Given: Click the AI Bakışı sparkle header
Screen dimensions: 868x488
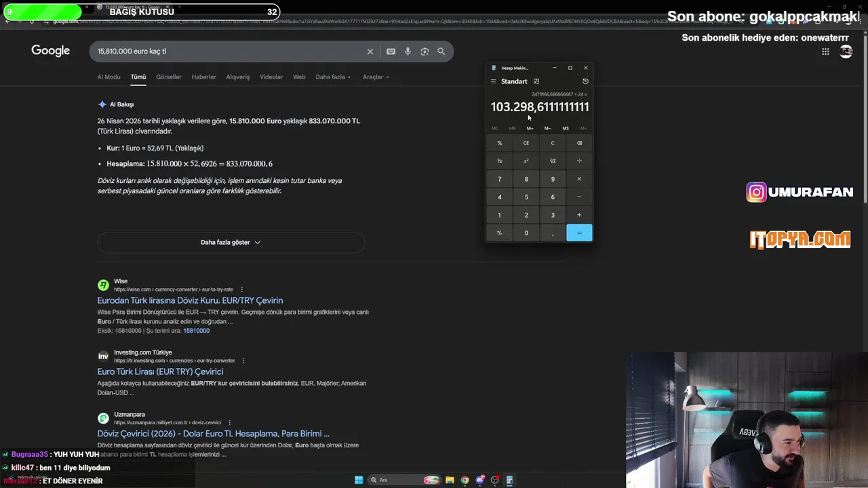Looking at the screenshot, I should [x=116, y=104].
